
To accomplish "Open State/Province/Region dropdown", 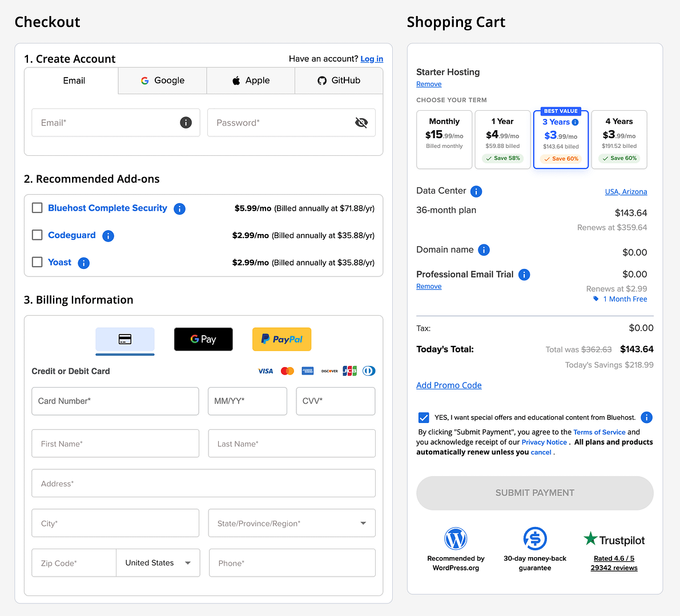I will tap(292, 524).
